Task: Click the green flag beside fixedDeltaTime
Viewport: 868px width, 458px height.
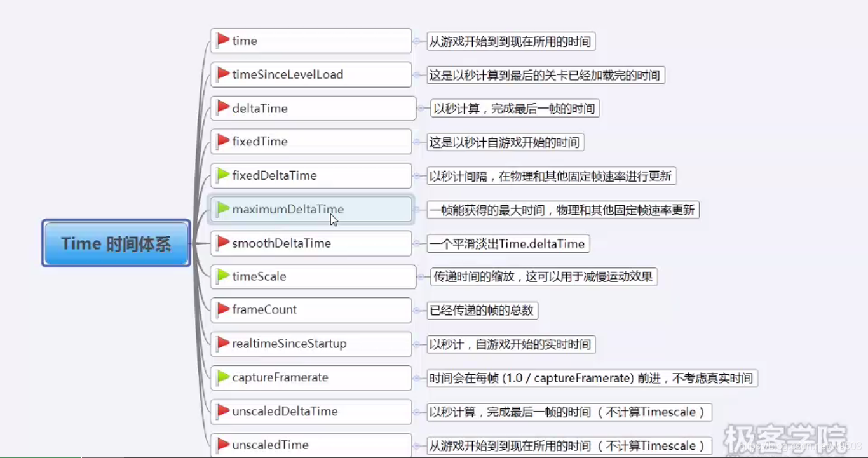Action: pos(223,175)
